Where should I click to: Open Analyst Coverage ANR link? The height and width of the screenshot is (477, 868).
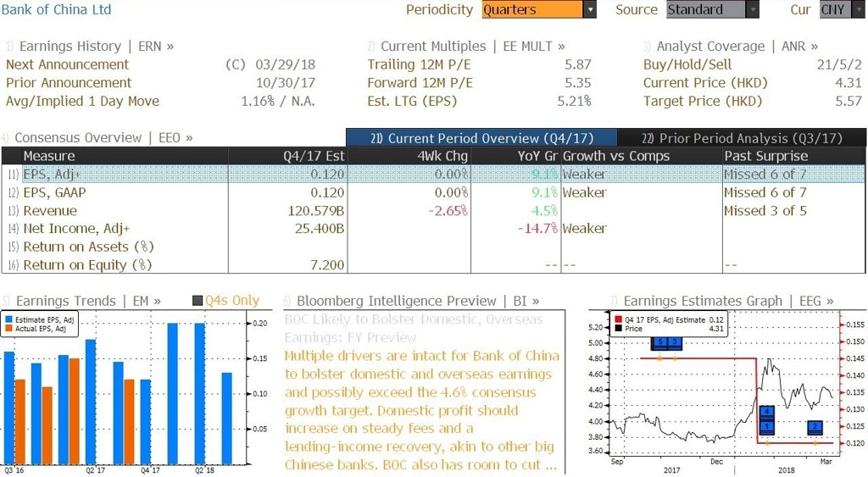pos(737,47)
